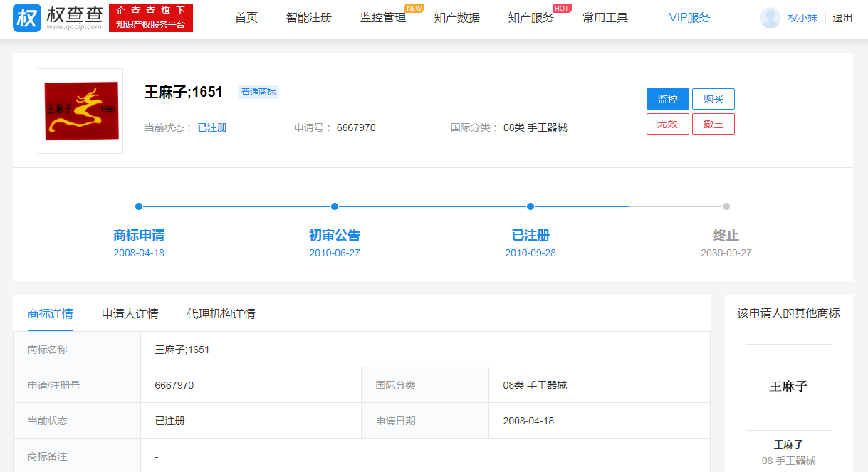Click the user avatar icon
The height and width of the screenshot is (472, 868).
coord(770,18)
